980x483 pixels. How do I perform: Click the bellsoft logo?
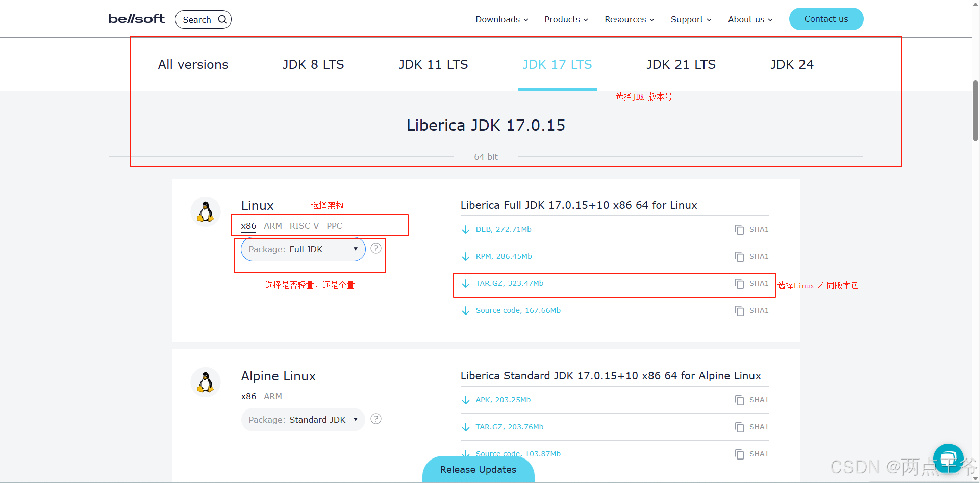pos(136,19)
